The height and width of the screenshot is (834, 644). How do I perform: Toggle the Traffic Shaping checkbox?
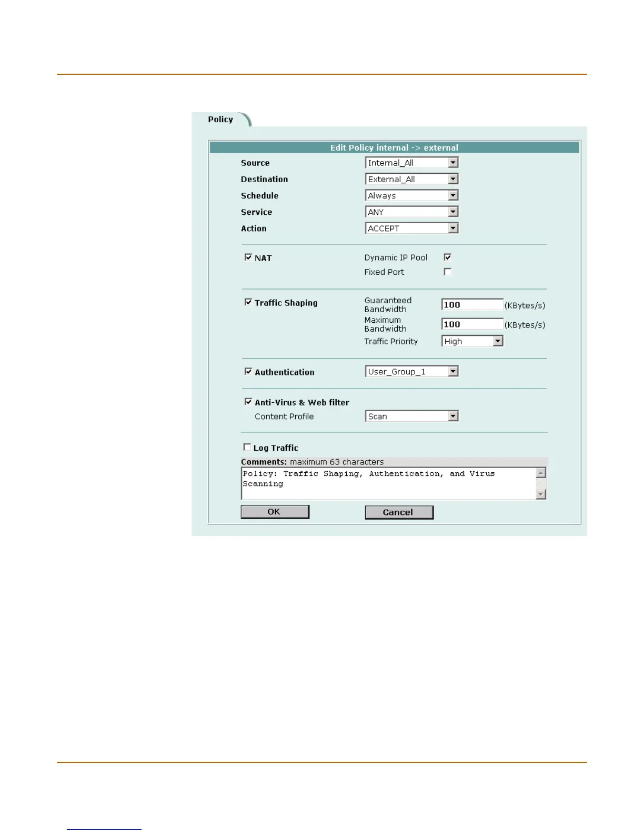click(248, 302)
